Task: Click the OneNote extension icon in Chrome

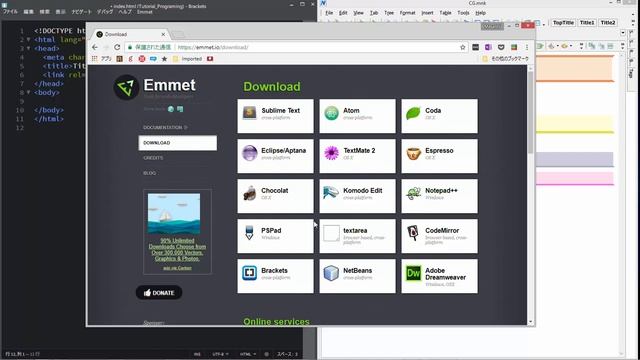Action: point(488,47)
